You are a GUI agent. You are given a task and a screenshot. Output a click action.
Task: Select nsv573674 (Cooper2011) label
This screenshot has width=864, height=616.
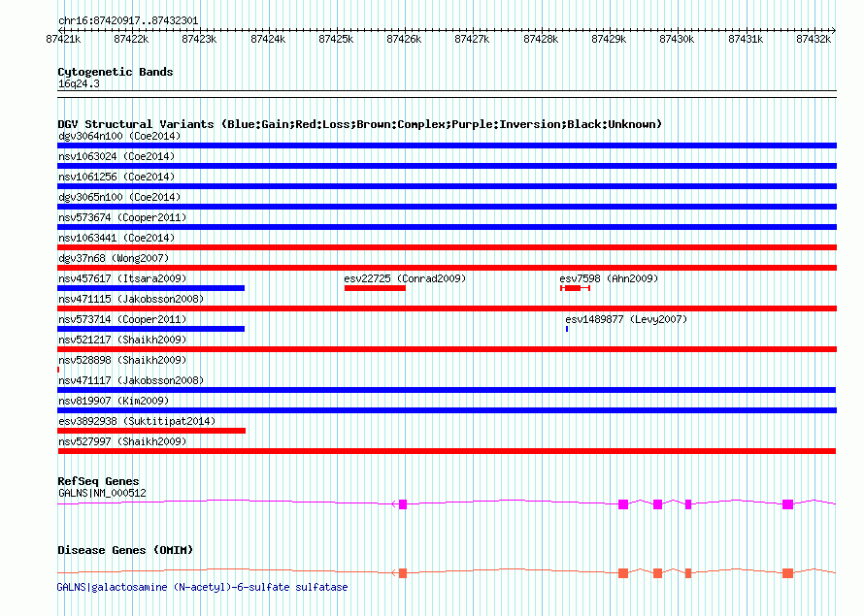click(x=122, y=217)
